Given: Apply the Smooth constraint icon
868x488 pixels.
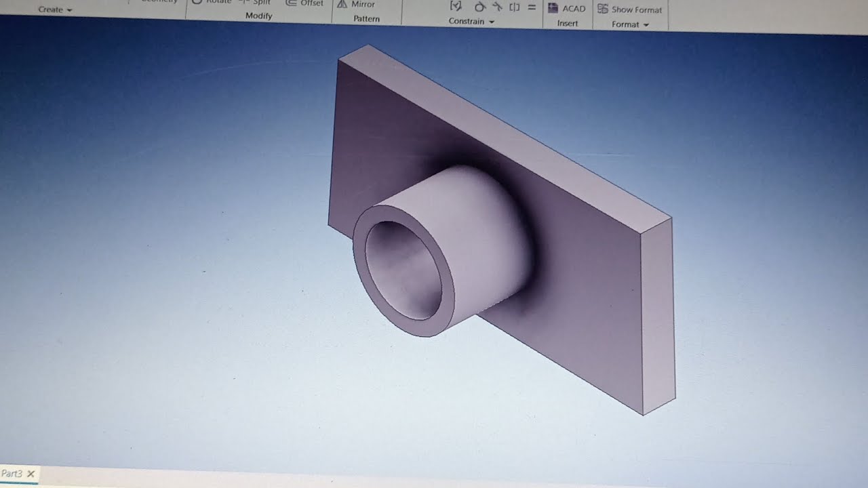Looking at the screenshot, I should 497,7.
